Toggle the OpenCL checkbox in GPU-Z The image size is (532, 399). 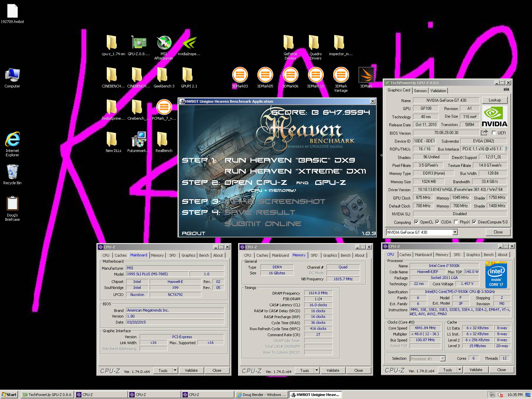click(416, 222)
